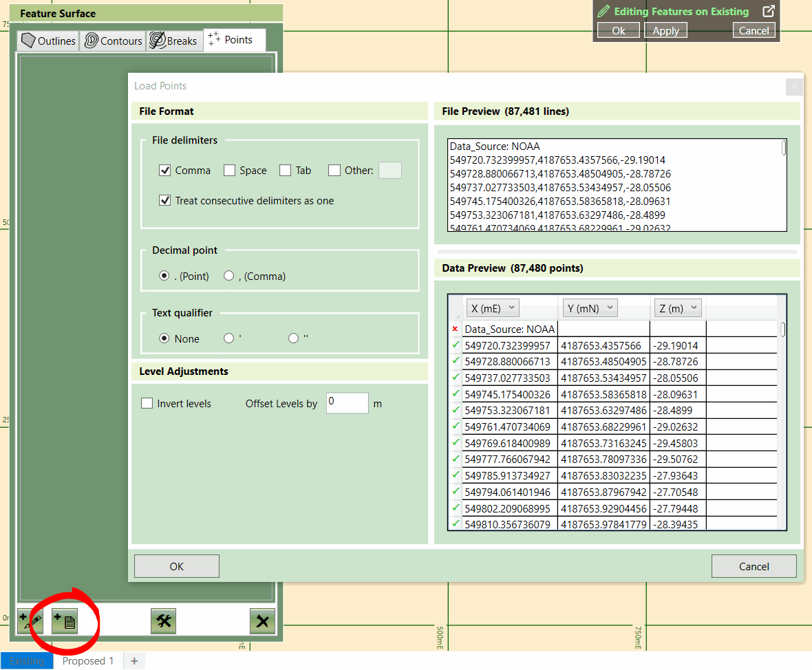Image resolution: width=812 pixels, height=670 pixels.
Task: Open the hammer and wrench tools icon
Action: [x=164, y=621]
